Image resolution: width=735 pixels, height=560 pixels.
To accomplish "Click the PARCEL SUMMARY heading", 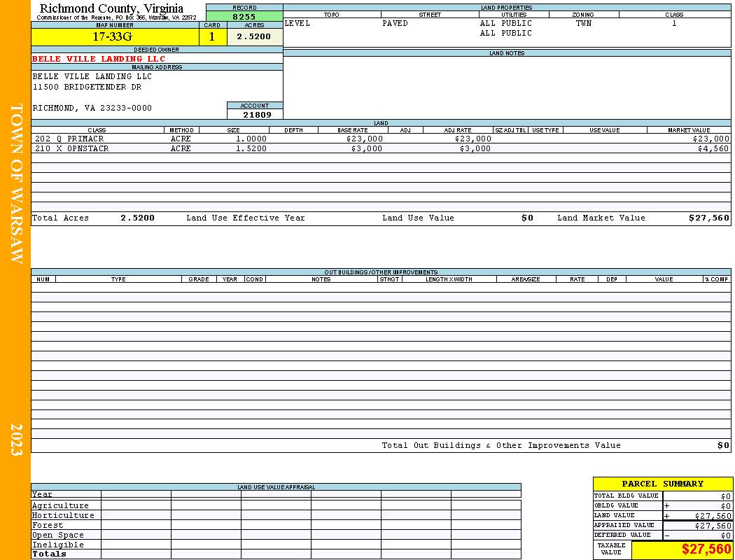I will (x=662, y=484).
